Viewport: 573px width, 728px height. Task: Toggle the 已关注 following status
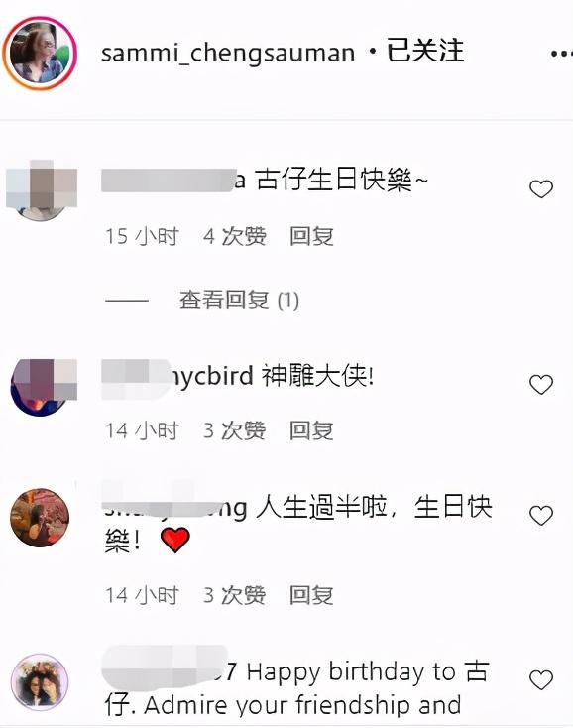[x=425, y=51]
